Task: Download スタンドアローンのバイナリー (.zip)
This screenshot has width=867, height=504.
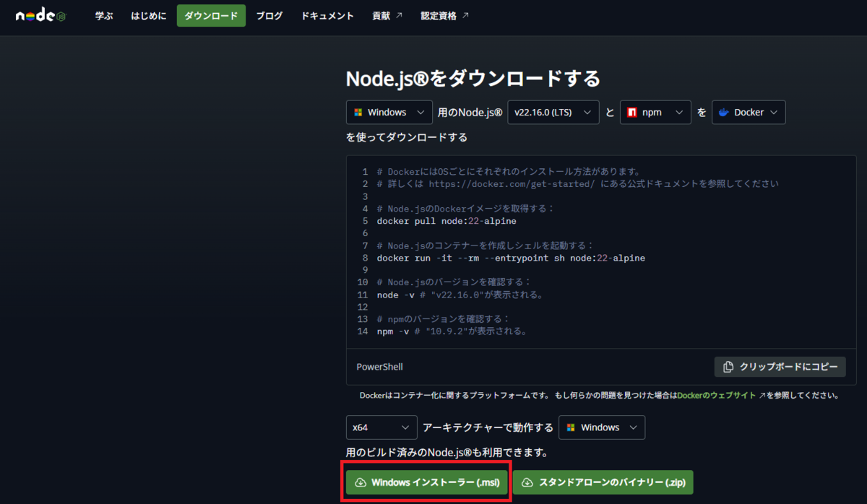Action: 603,482
